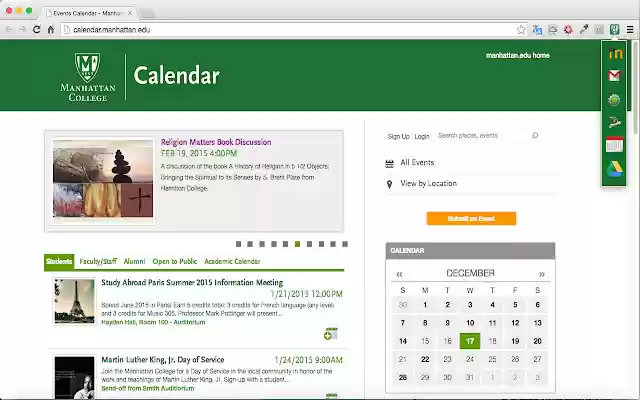Open the Alumni tab

pos(134,261)
